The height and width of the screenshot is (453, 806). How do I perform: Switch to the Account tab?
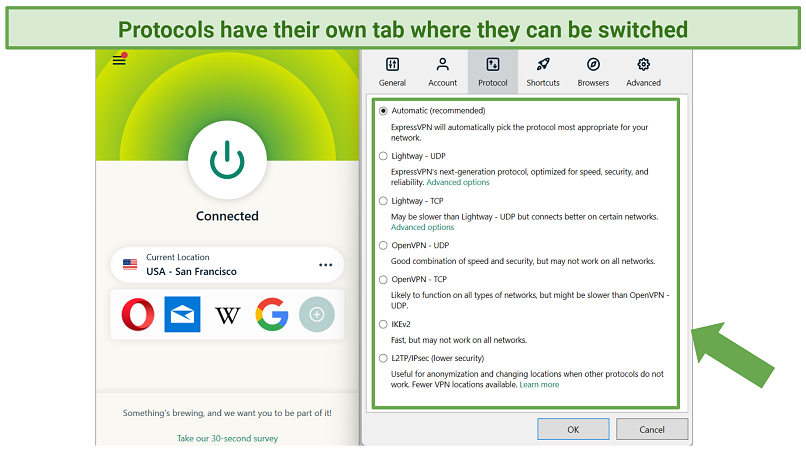click(443, 72)
